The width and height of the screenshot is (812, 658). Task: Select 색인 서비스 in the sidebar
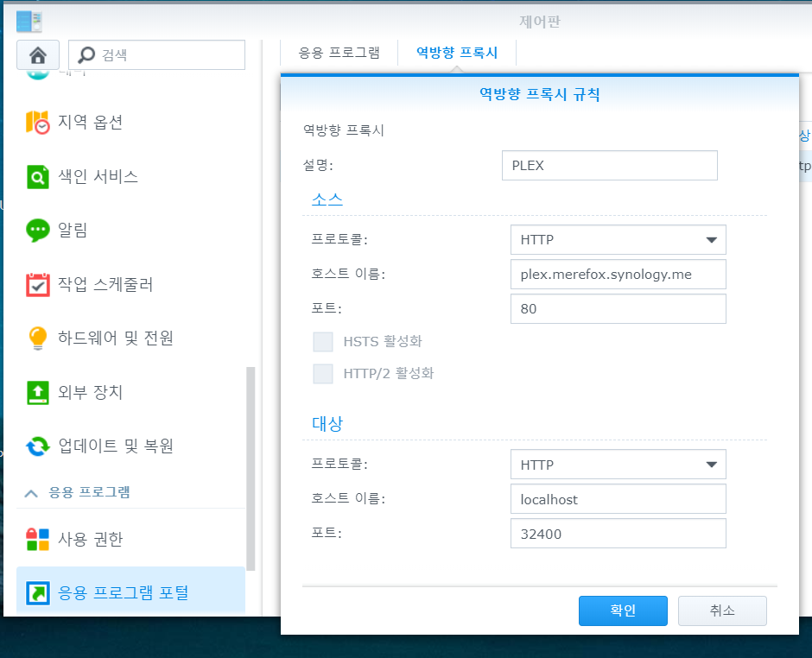coord(130,176)
